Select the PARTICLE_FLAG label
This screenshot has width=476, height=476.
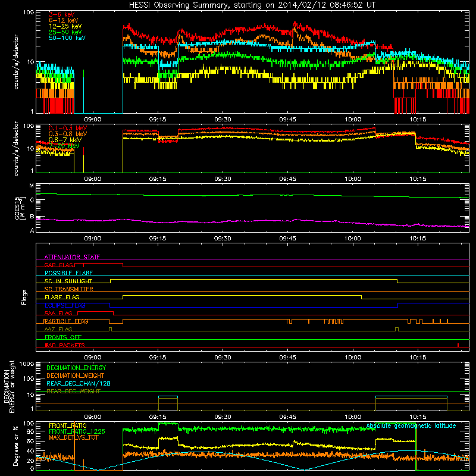pos(66,321)
